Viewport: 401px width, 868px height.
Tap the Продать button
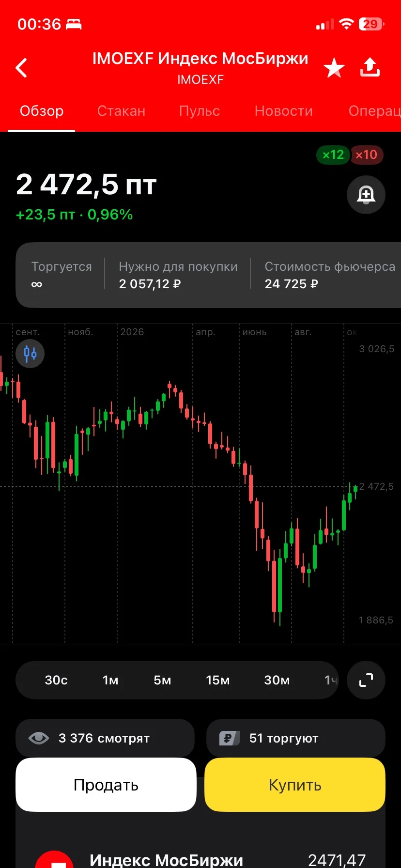(106, 785)
